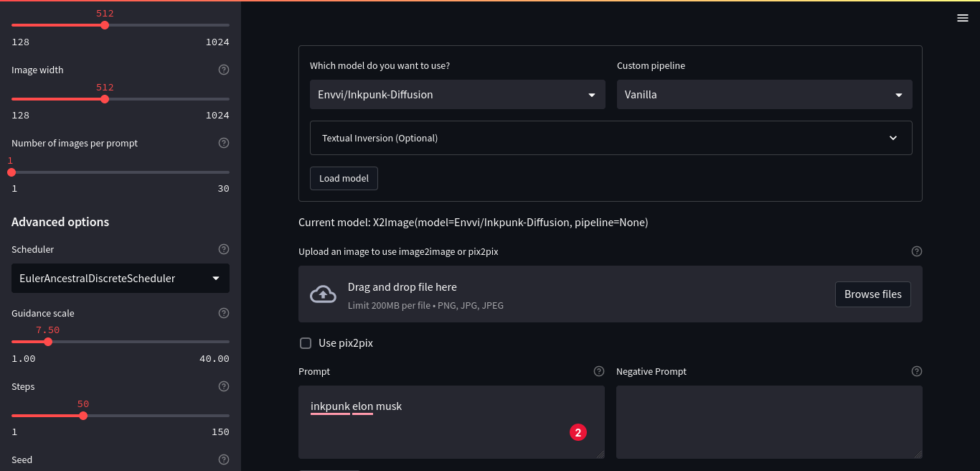This screenshot has height=471, width=980.
Task: Show help for Scheduler
Action: click(224, 250)
